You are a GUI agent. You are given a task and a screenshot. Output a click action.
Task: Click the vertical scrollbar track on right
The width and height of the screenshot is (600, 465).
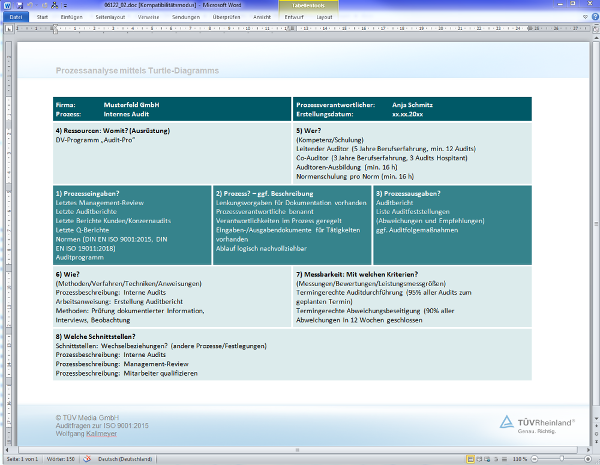pos(594,250)
